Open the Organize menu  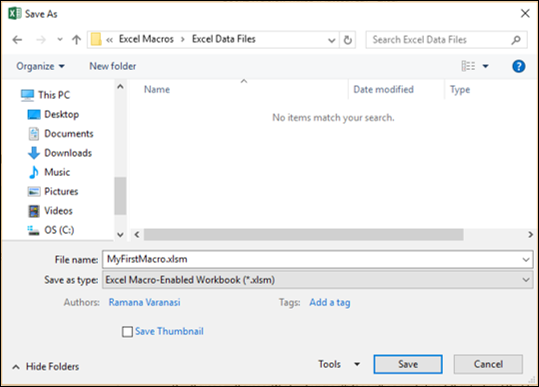pos(40,66)
